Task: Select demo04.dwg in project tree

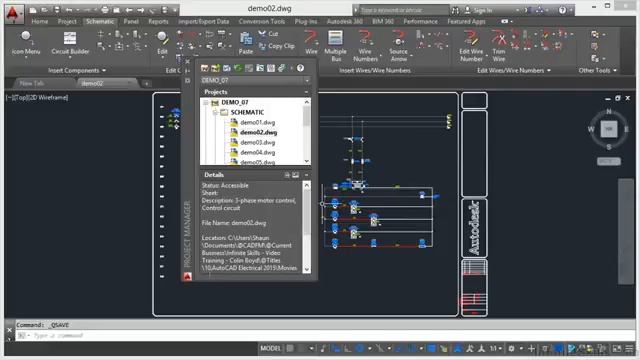Action: [257, 152]
